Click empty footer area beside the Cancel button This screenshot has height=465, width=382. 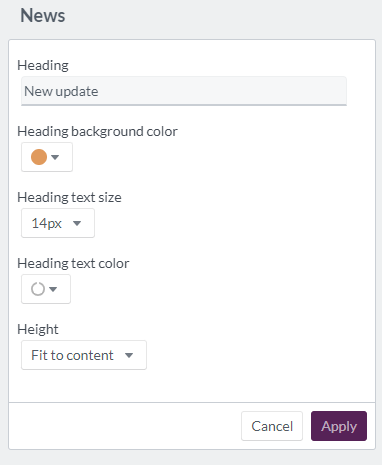(125, 426)
